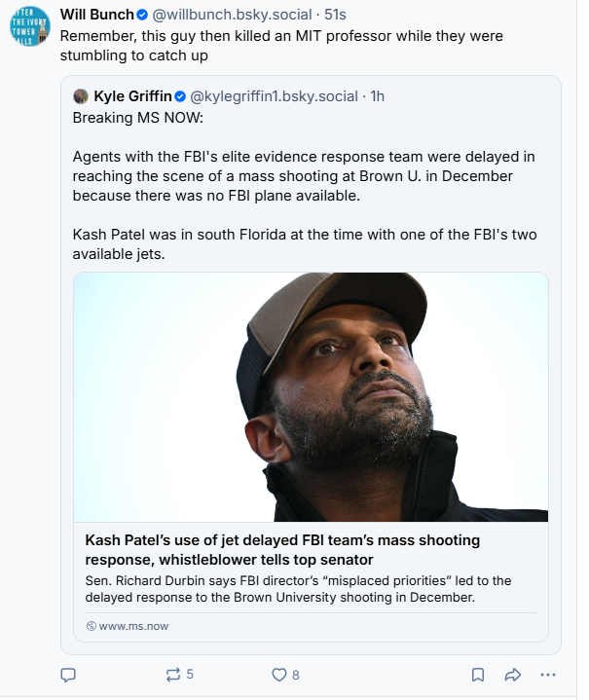Open @kylegriffin1.bsky.social handle link
589x700 pixels.
point(274,95)
